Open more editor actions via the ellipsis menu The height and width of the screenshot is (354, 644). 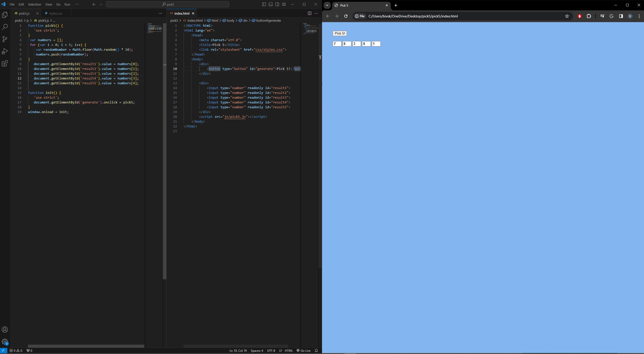(x=316, y=13)
